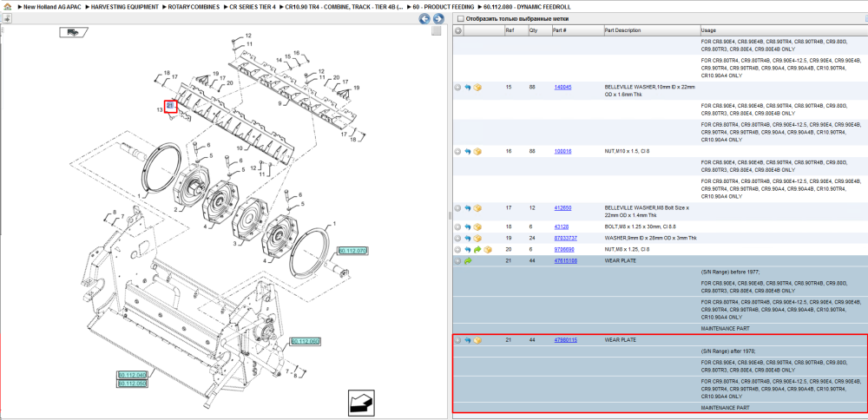Click the vehicle orientation icon above diagram
Viewport: 868px width, 420px height.
click(72, 33)
